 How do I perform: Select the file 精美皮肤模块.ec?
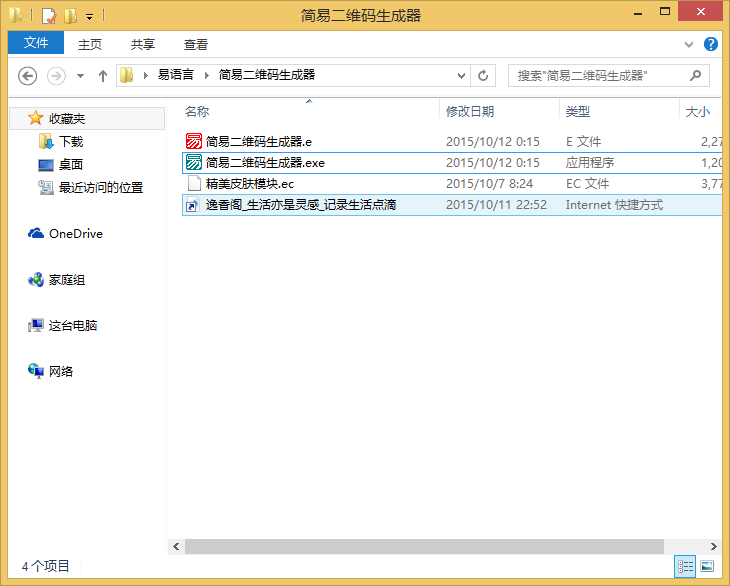click(x=452, y=183)
